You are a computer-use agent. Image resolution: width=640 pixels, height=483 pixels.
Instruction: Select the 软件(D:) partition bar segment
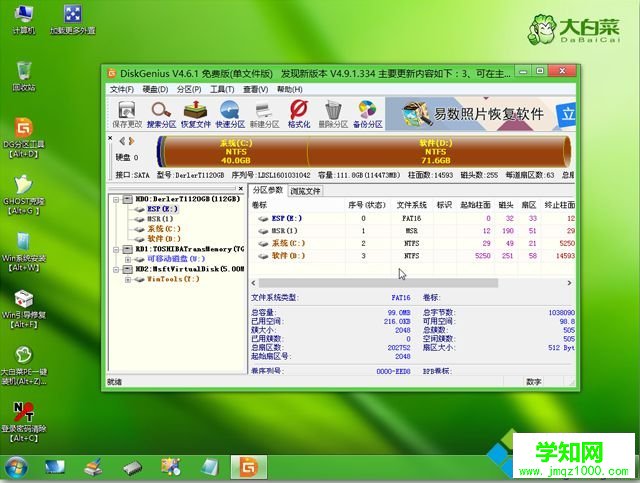tap(436, 151)
